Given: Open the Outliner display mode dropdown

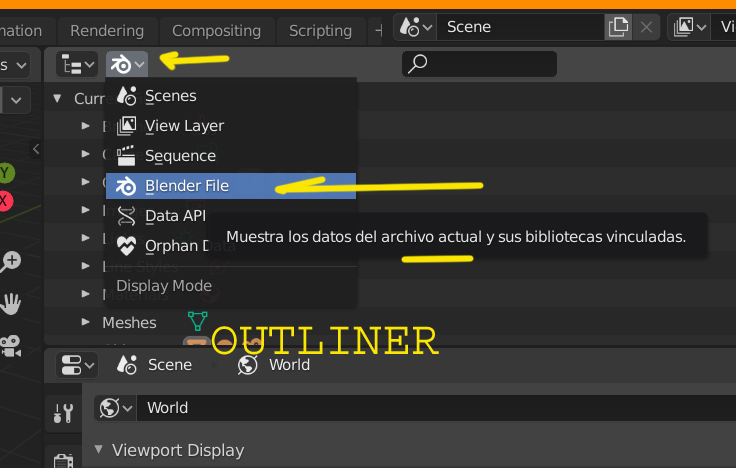Looking at the screenshot, I should pos(127,64).
